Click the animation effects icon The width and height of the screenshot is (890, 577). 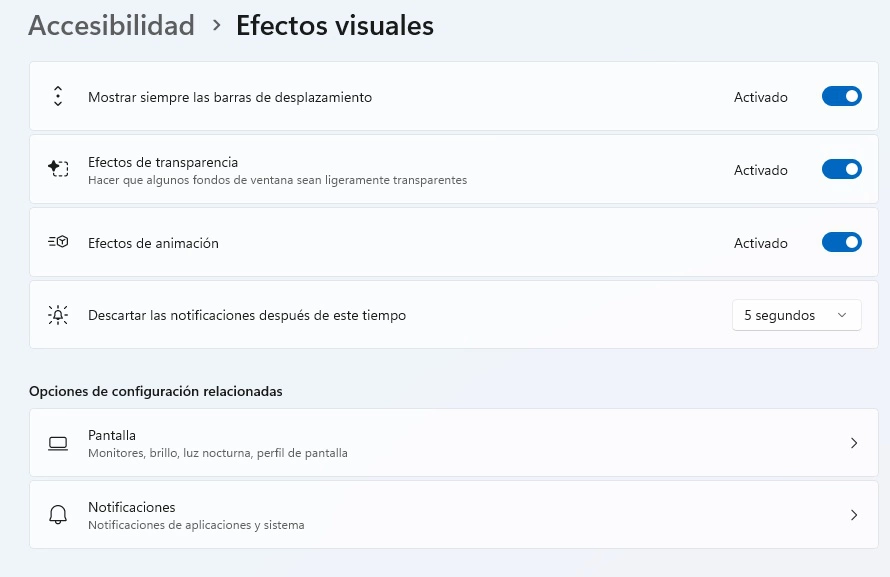coord(58,242)
